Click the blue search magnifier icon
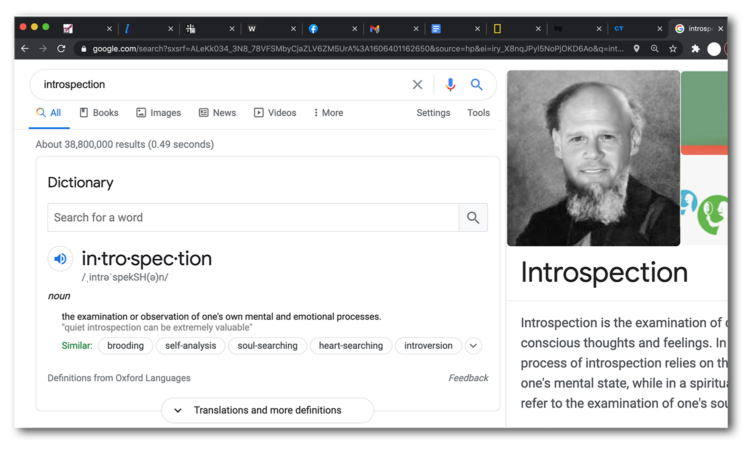Image resolution: width=750 pixels, height=455 pixels. pyautogui.click(x=477, y=85)
